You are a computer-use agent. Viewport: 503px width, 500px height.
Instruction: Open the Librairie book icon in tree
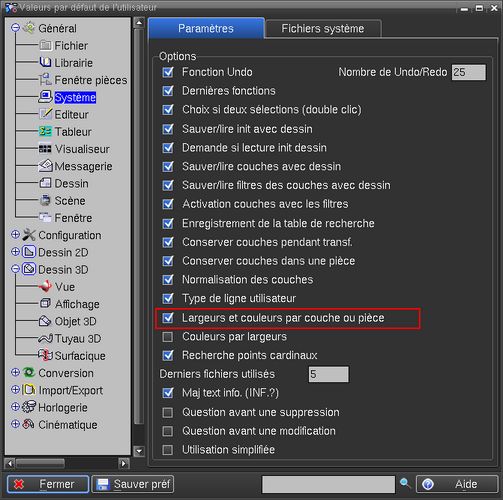[45, 62]
